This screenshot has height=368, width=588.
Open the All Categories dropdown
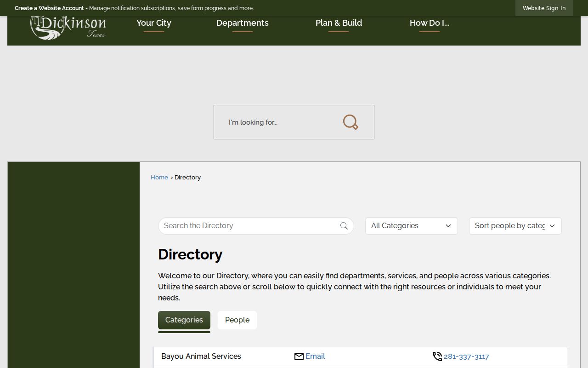[x=412, y=226]
